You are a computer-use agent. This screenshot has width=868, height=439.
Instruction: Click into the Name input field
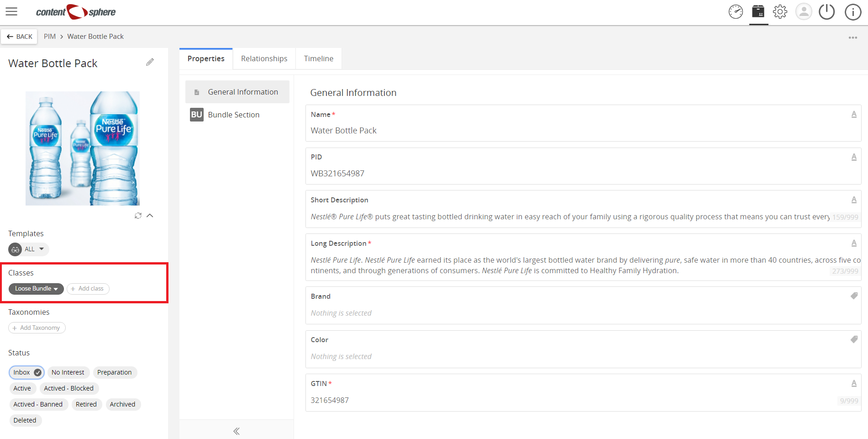pyautogui.click(x=583, y=123)
